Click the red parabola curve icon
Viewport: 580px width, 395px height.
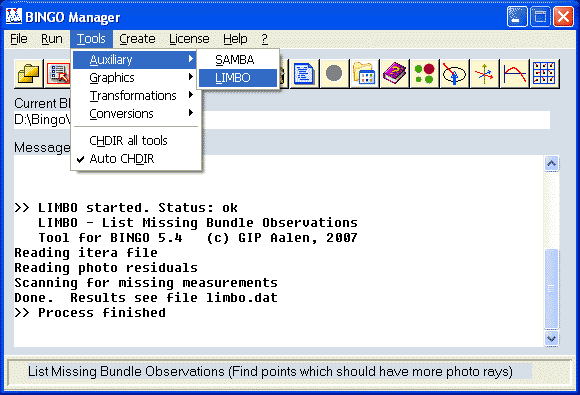[x=514, y=74]
